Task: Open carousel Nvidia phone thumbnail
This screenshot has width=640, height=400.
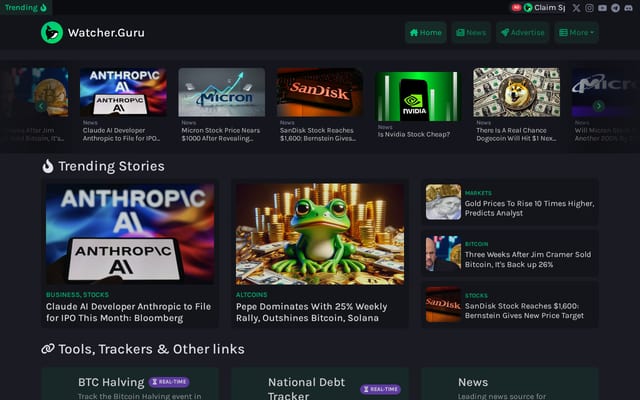Action: [418, 96]
